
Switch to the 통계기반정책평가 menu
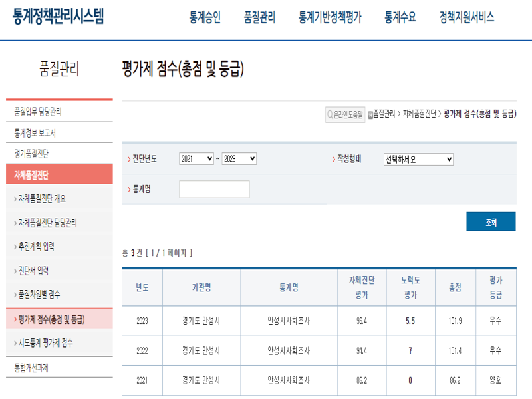tap(329, 18)
